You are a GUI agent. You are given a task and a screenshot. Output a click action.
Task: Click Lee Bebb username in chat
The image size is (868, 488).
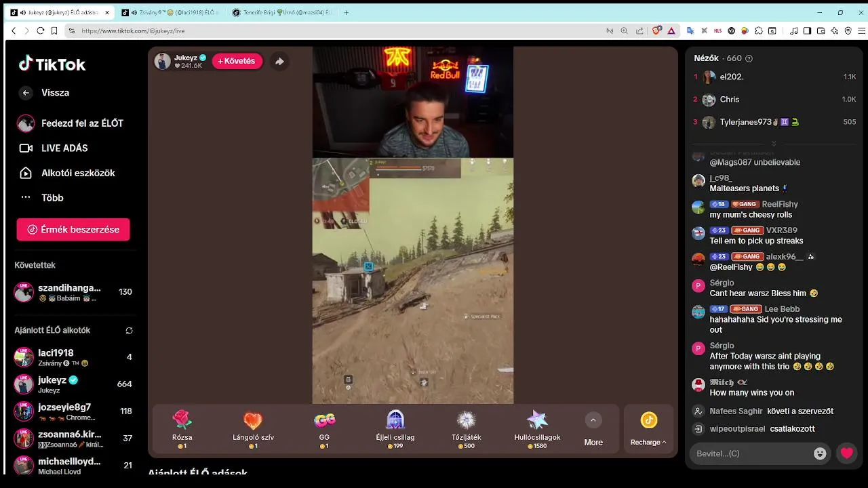click(x=782, y=309)
